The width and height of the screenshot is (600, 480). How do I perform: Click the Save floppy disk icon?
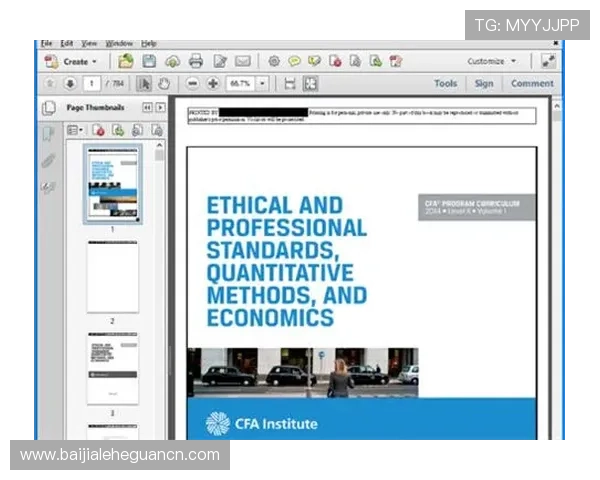tap(149, 61)
